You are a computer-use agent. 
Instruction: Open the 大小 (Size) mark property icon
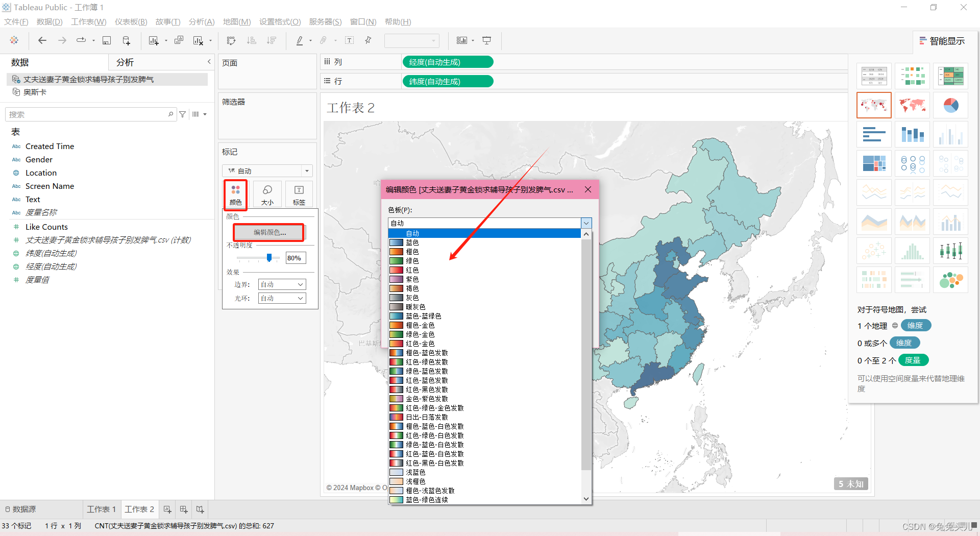(267, 194)
